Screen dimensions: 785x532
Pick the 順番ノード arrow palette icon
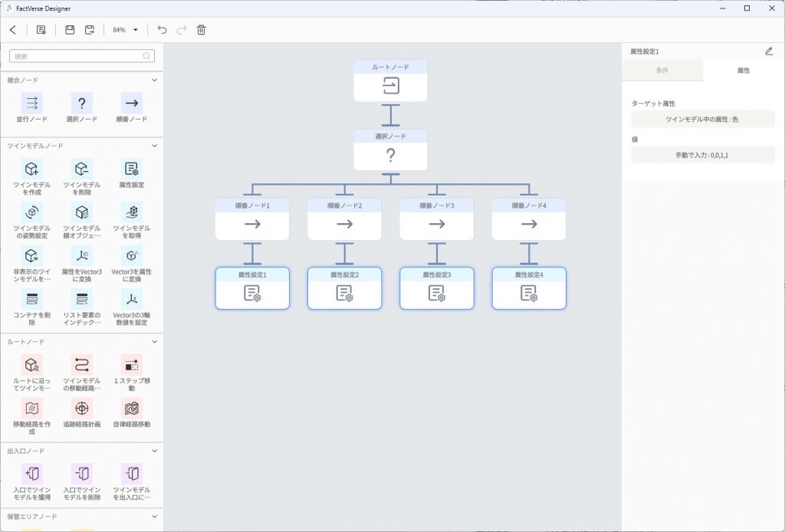coord(132,103)
